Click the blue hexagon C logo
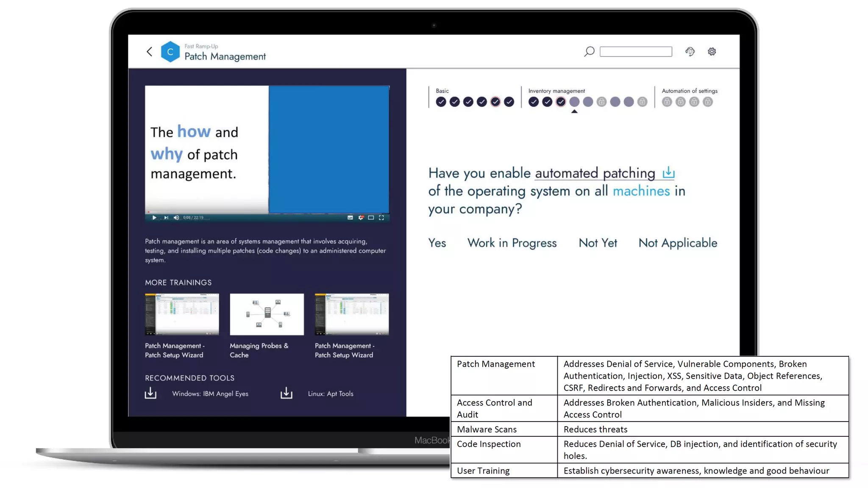This screenshot has width=868, height=488. pyautogui.click(x=170, y=52)
